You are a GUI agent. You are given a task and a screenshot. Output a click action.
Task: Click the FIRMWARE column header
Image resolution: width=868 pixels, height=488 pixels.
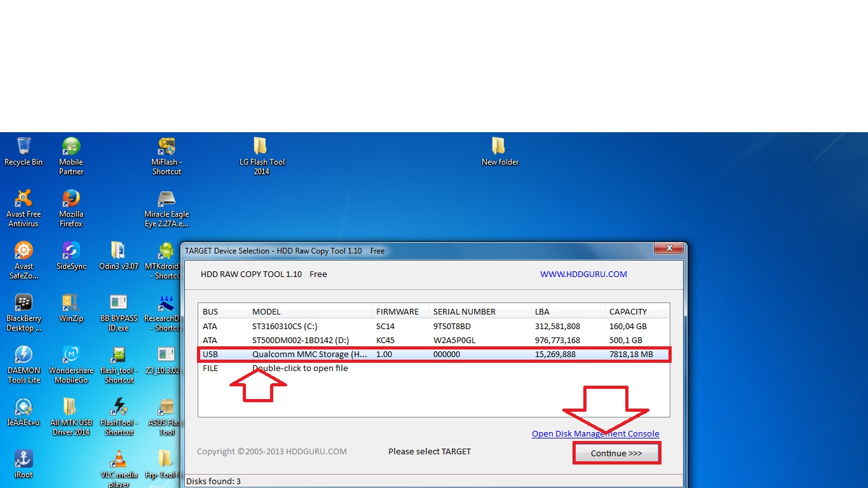[400, 311]
